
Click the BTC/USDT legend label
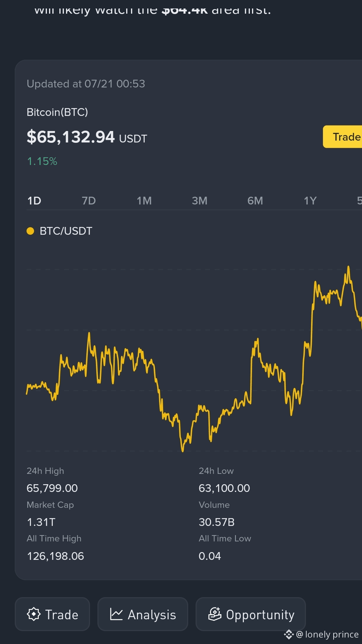(66, 231)
